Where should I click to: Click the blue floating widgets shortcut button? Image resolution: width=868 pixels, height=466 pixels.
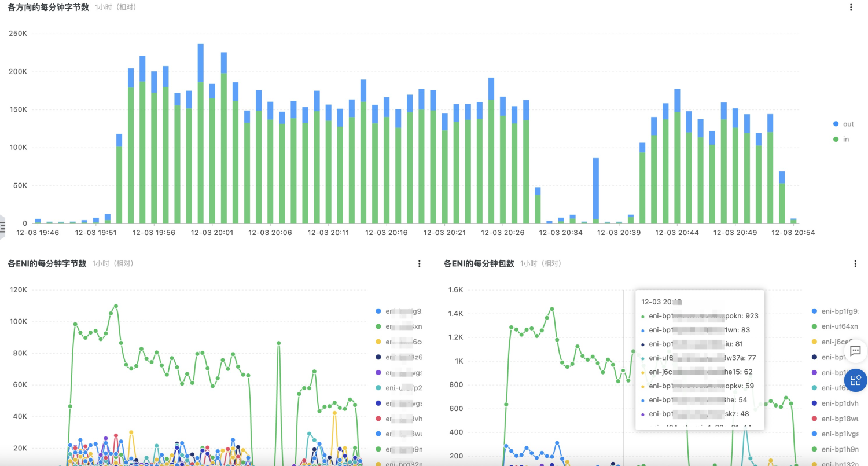[855, 379]
